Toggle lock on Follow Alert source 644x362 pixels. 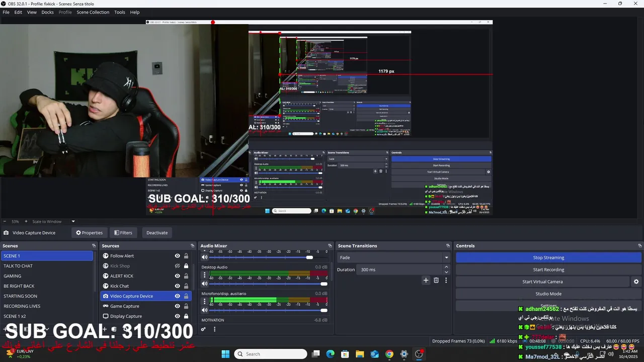(186, 256)
